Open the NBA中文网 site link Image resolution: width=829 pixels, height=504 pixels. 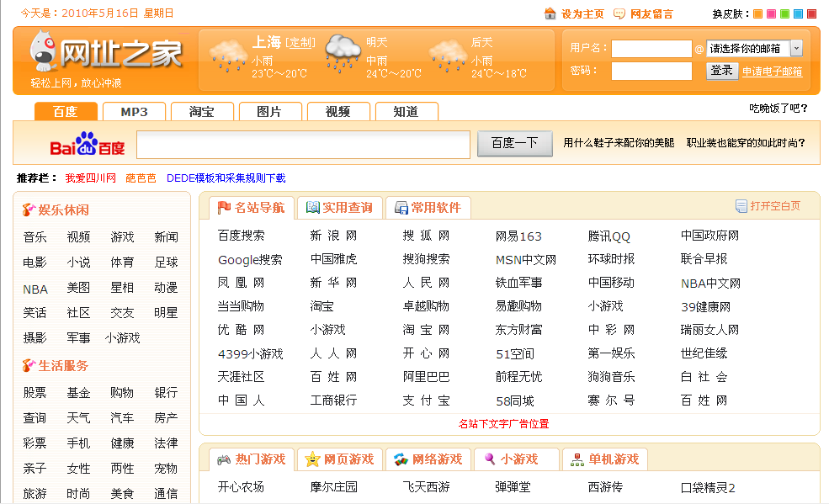(710, 284)
